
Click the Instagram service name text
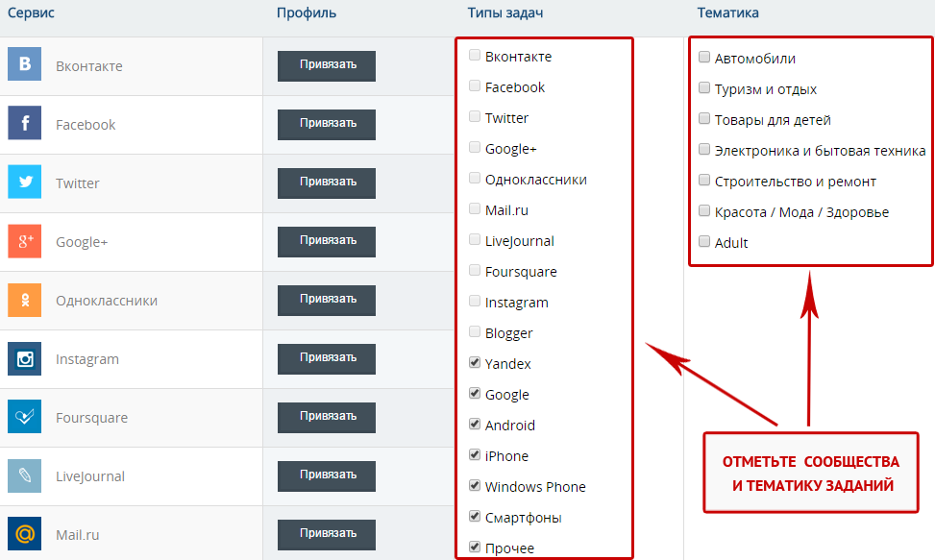pyautogui.click(x=87, y=359)
